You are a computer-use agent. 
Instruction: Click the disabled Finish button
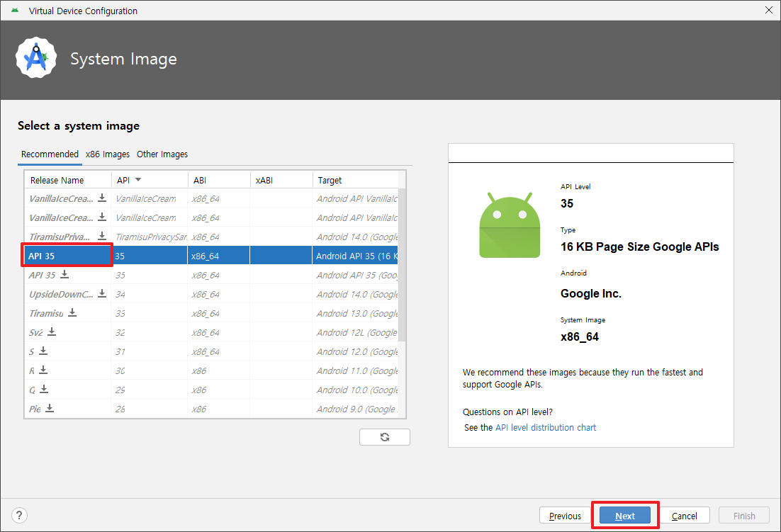(744, 516)
